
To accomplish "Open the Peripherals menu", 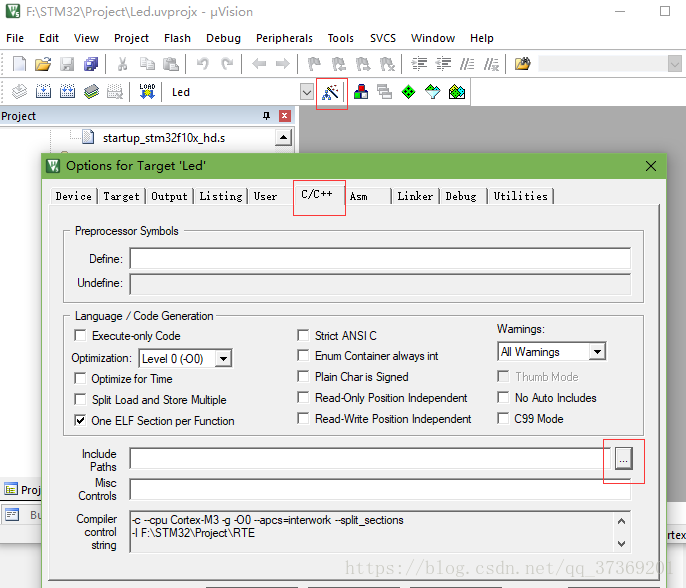I will 284,38.
